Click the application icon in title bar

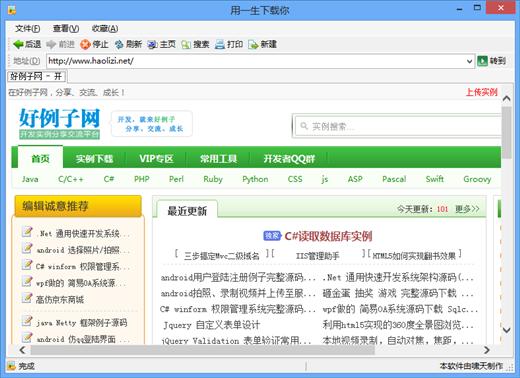point(12,11)
